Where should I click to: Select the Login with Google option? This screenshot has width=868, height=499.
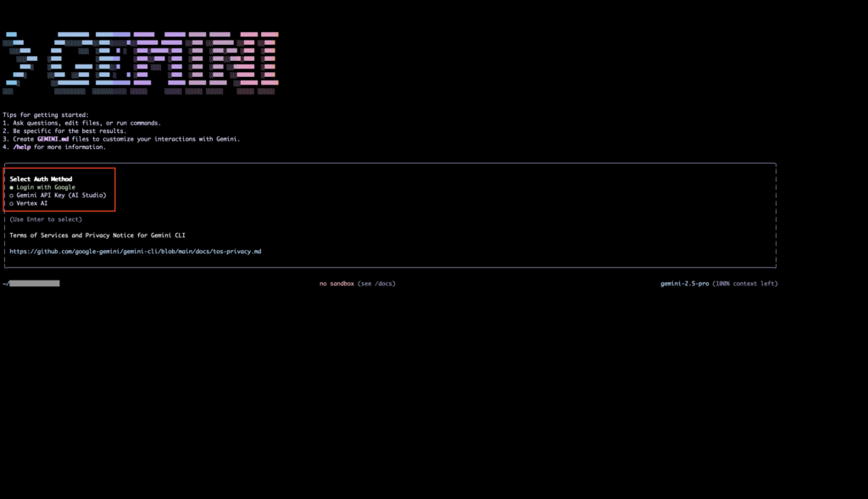42,187
